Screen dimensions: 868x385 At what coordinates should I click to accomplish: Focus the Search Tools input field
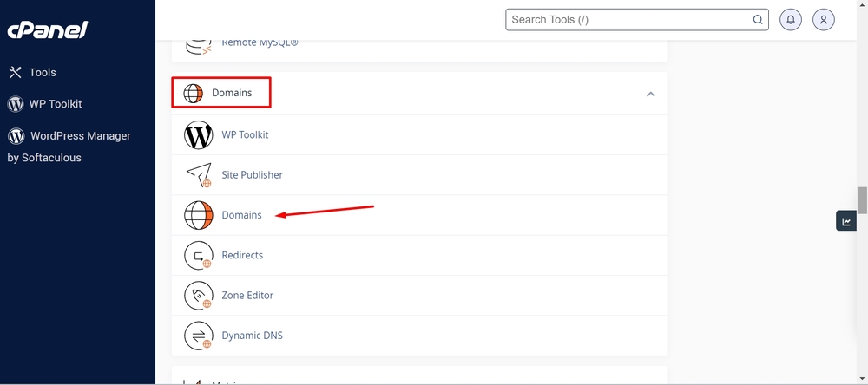tap(636, 19)
